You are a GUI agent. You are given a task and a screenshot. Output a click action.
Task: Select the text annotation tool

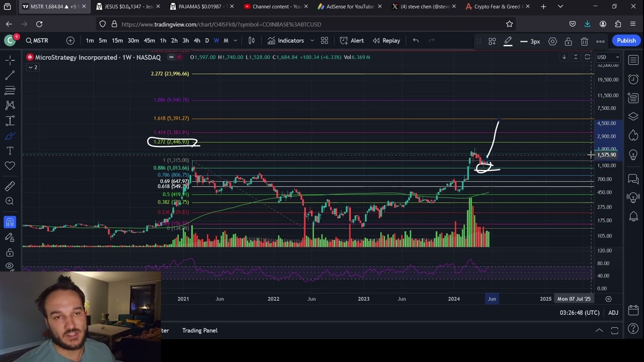(10, 151)
